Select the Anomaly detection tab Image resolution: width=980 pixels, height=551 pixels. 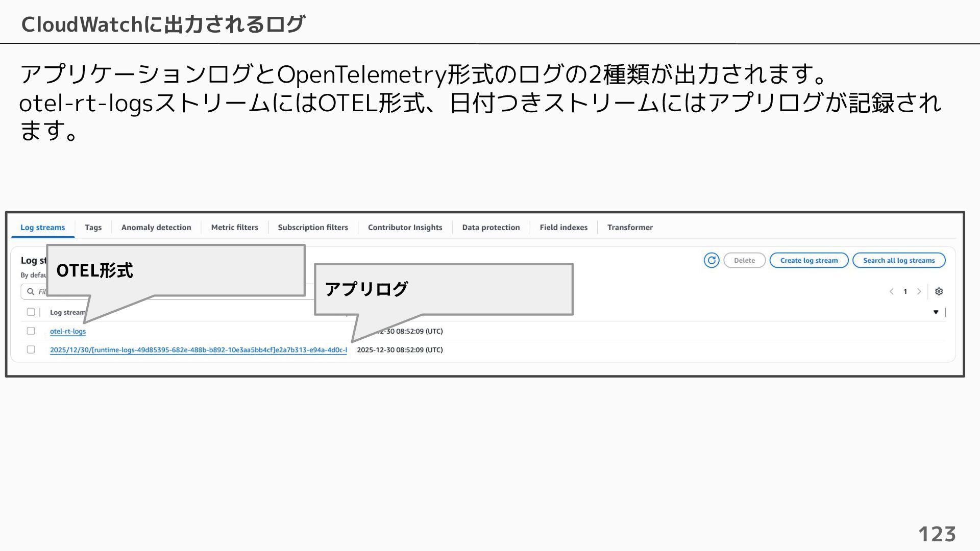click(x=156, y=228)
